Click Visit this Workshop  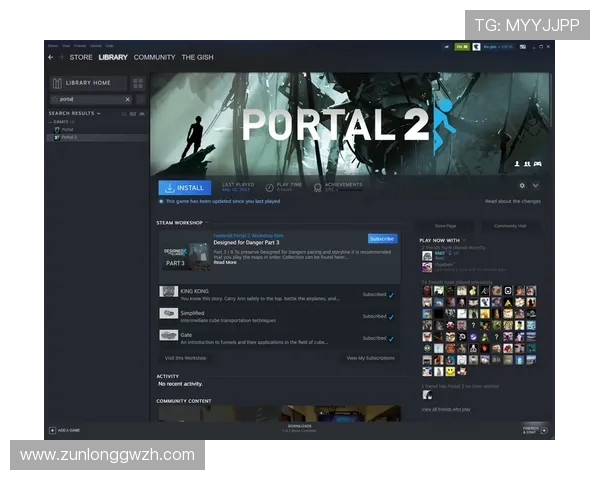[185, 358]
